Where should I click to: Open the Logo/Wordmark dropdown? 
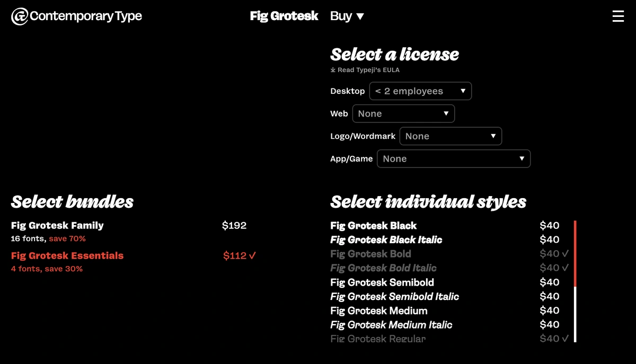450,136
